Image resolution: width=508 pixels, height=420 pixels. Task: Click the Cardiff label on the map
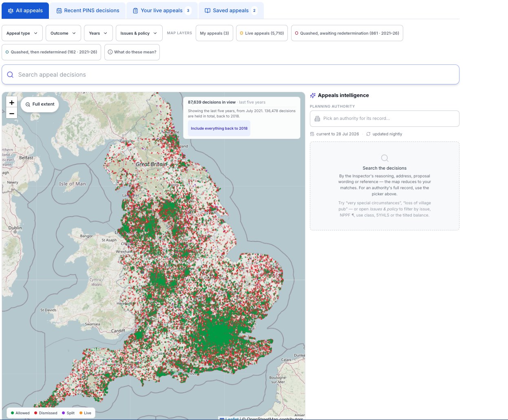coord(118,331)
